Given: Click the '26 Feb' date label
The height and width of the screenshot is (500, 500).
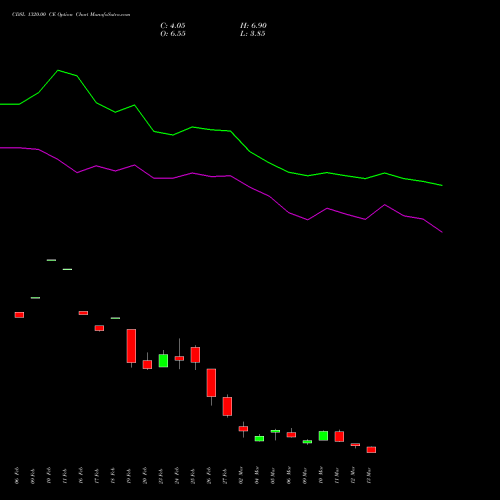Looking at the screenshot, I should click(209, 476).
